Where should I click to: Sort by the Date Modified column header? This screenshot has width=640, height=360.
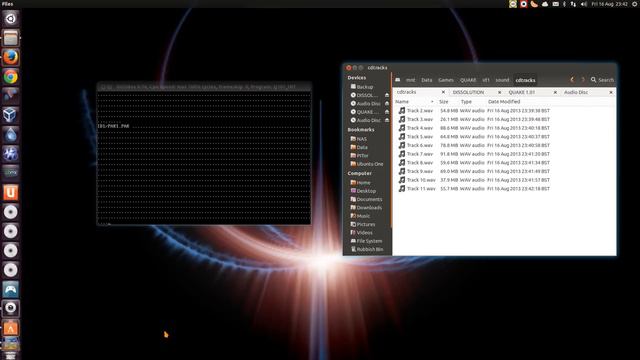click(504, 102)
